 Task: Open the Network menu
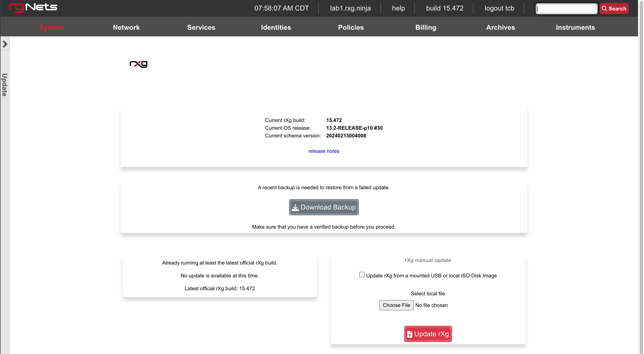point(126,27)
